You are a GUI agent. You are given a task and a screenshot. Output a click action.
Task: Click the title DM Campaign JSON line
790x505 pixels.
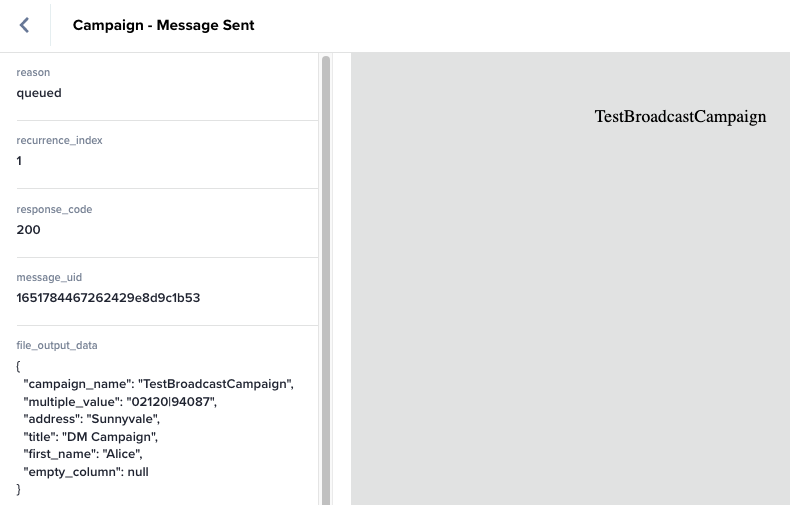pos(91,437)
